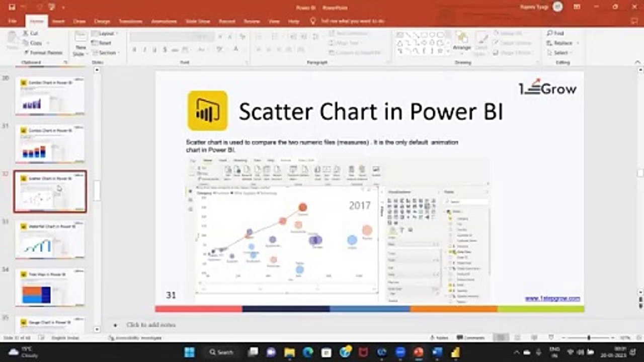Switch to the Insert tab
The height and width of the screenshot is (362, 644).
pyautogui.click(x=58, y=22)
